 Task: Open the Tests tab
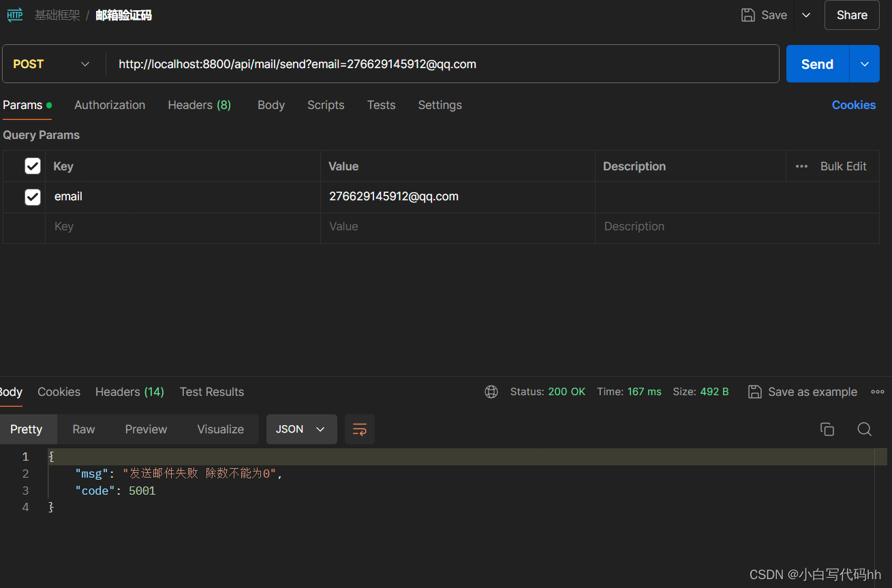(381, 105)
